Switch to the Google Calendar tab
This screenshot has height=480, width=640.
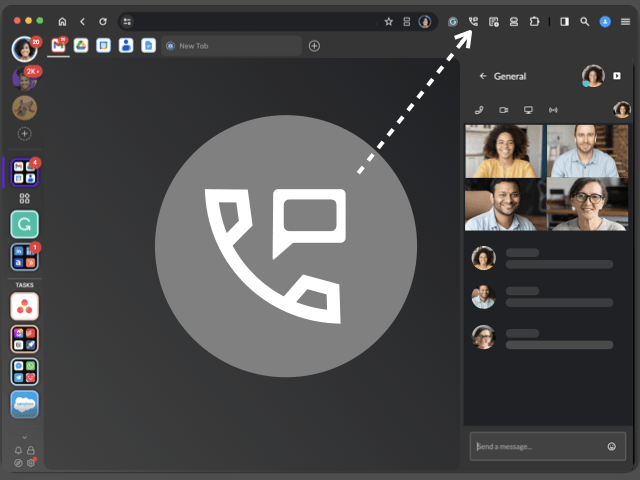[x=103, y=45]
